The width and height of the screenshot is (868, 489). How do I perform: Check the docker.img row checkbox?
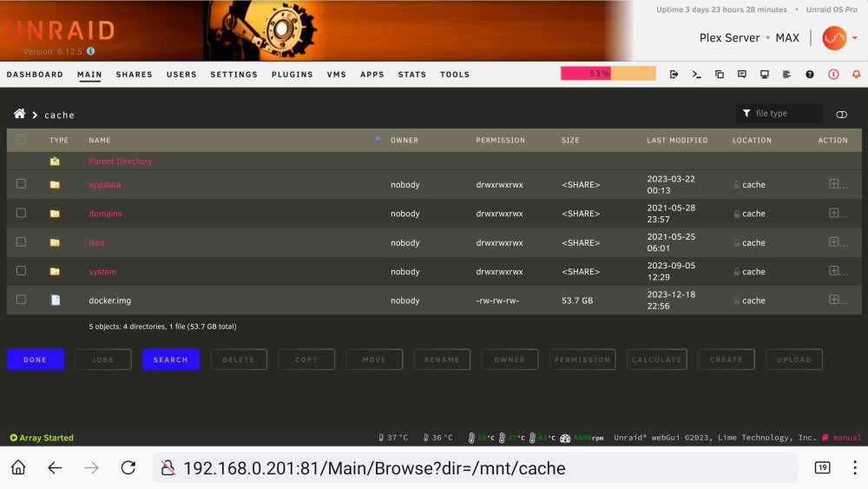21,299
